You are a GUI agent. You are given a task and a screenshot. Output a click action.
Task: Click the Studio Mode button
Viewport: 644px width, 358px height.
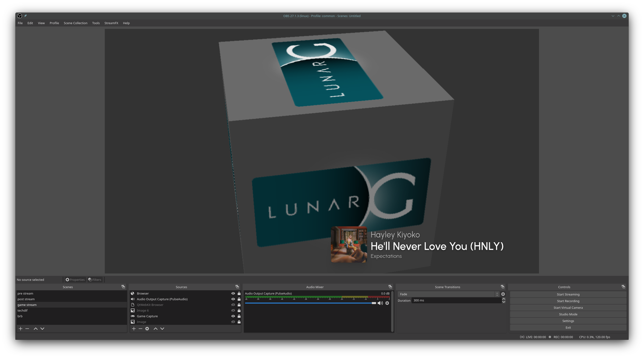click(x=568, y=314)
